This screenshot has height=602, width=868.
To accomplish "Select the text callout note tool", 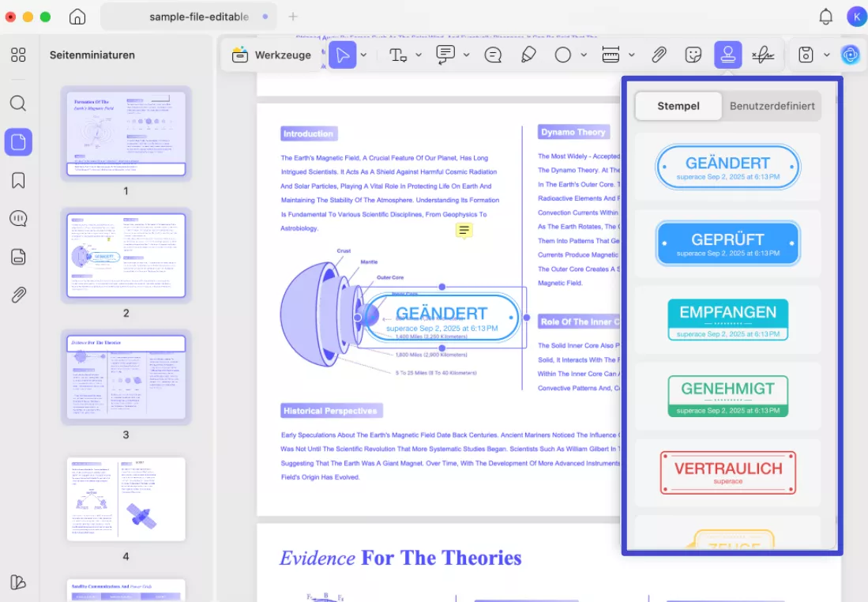I will 445,55.
